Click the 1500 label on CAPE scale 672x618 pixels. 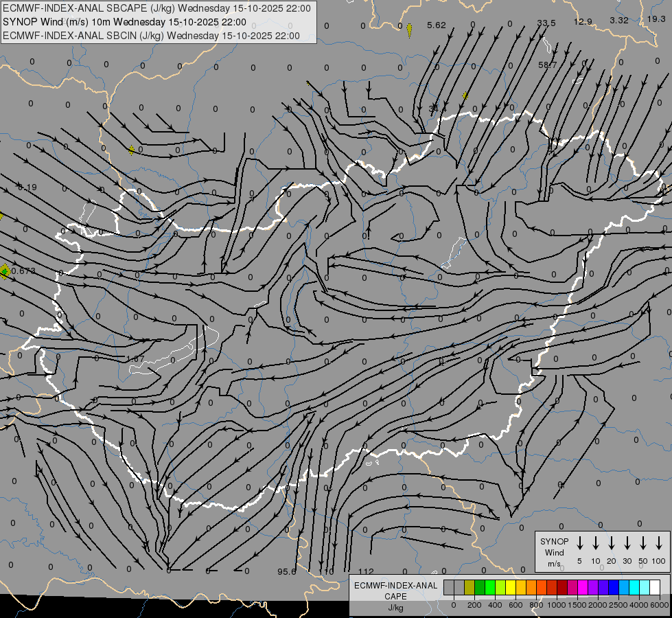click(577, 605)
